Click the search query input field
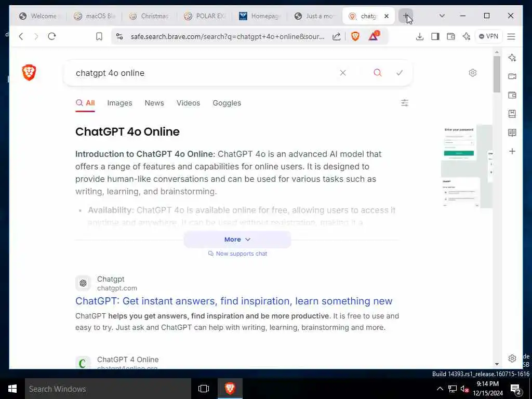This screenshot has height=399, width=532. (204, 73)
